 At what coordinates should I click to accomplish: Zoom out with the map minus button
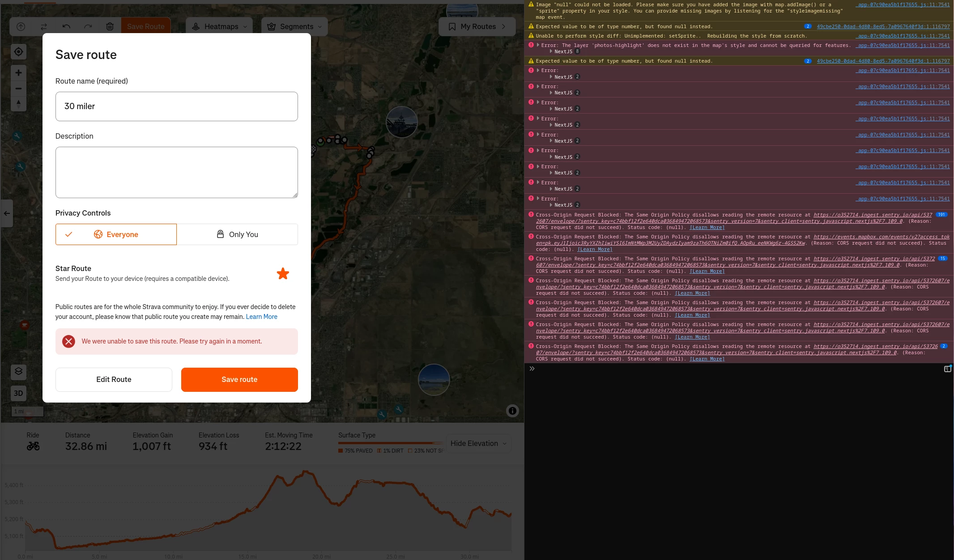tap(18, 89)
